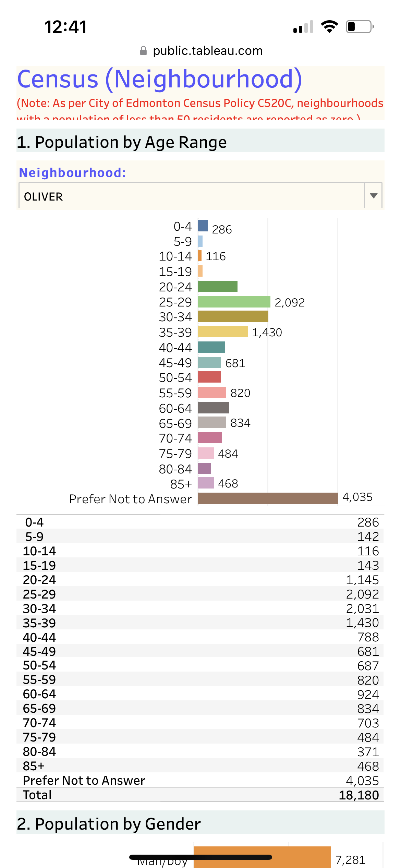Click the red 50-54 bar
This screenshot has height=868, width=401.
tap(209, 377)
